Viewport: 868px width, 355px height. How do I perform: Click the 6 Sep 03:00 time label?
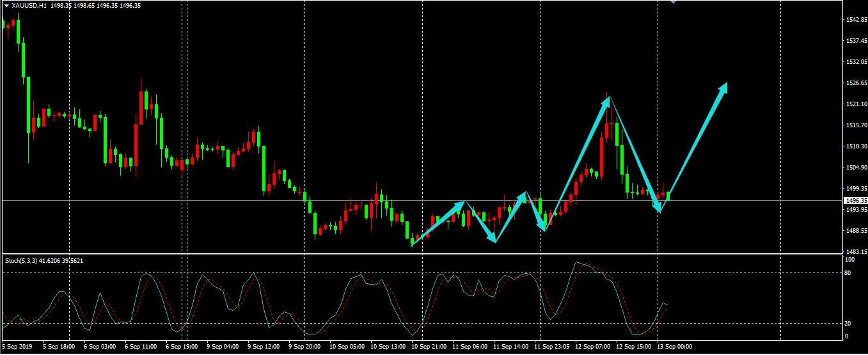tap(99, 347)
